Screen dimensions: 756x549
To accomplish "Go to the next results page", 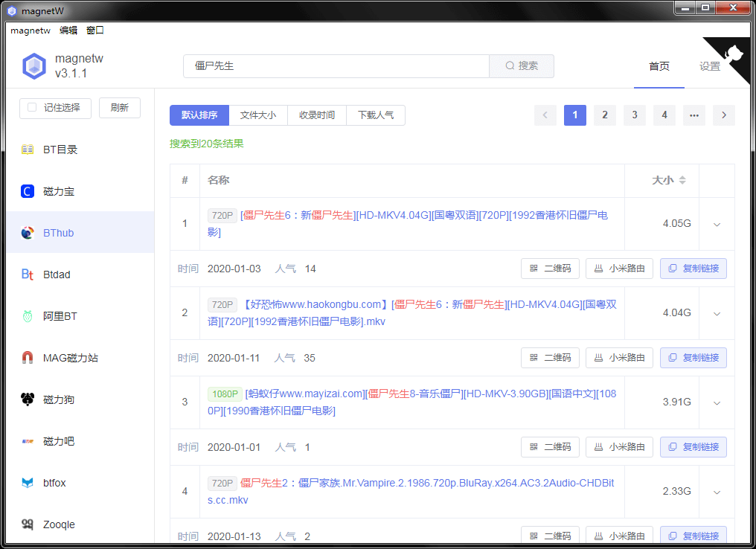I will tap(724, 115).
